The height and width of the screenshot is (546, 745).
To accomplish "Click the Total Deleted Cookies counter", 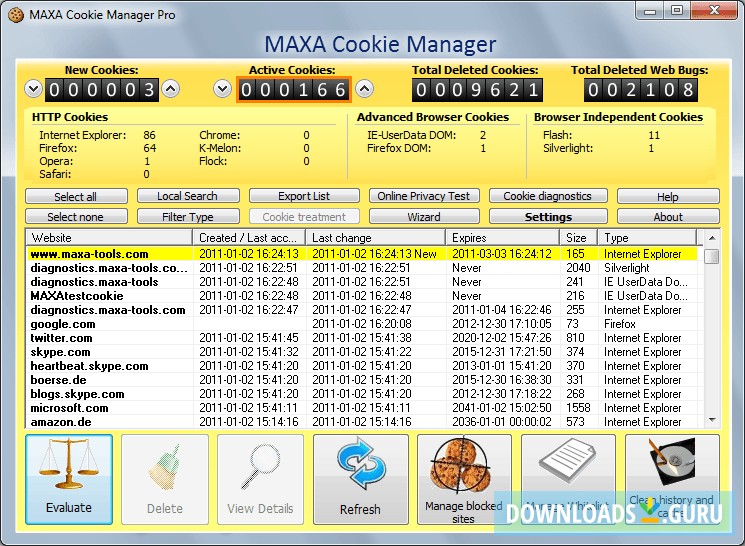I will [x=477, y=89].
